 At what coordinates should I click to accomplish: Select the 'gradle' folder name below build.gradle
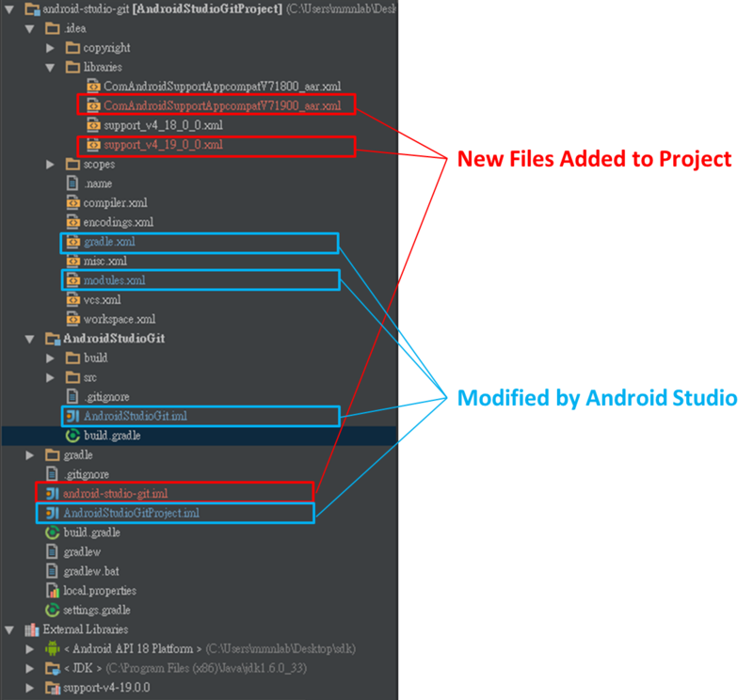(78, 455)
